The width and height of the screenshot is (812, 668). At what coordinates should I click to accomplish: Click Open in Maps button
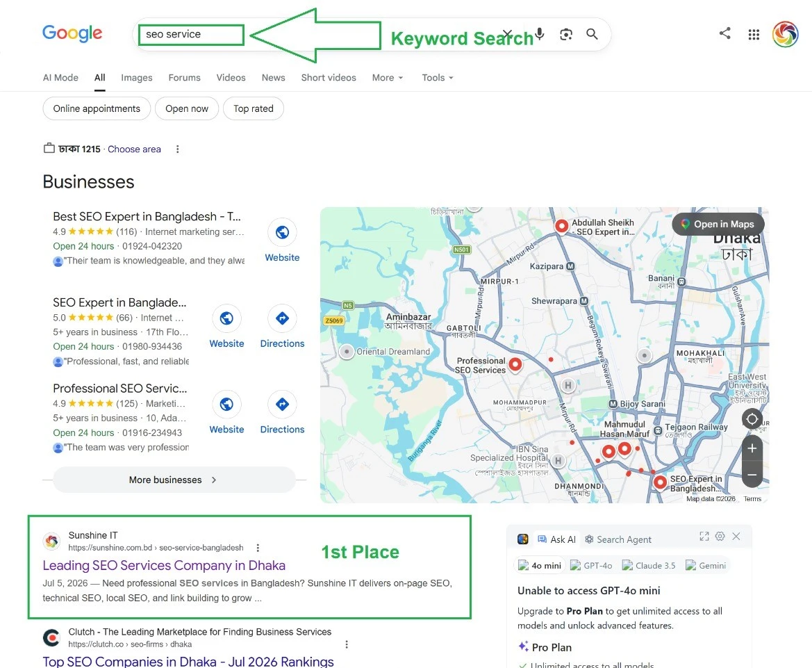(718, 225)
